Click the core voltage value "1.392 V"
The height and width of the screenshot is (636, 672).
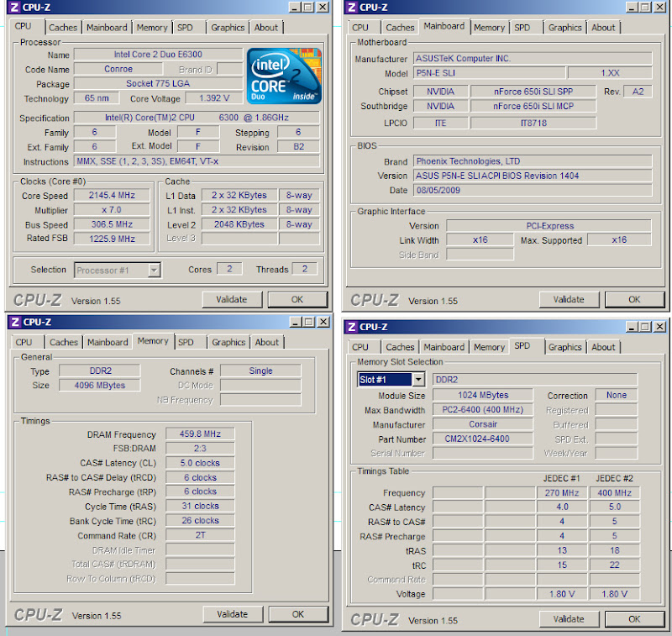point(214,98)
